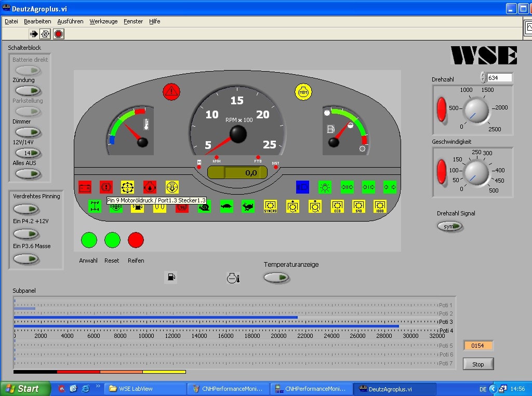
Task: Click the Run Continuously toolbar icon
Action: (x=45, y=34)
